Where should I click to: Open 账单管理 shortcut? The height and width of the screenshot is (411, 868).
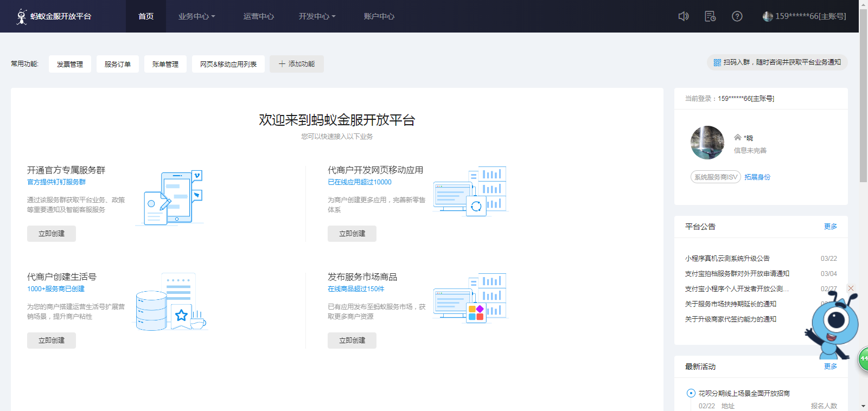(165, 64)
